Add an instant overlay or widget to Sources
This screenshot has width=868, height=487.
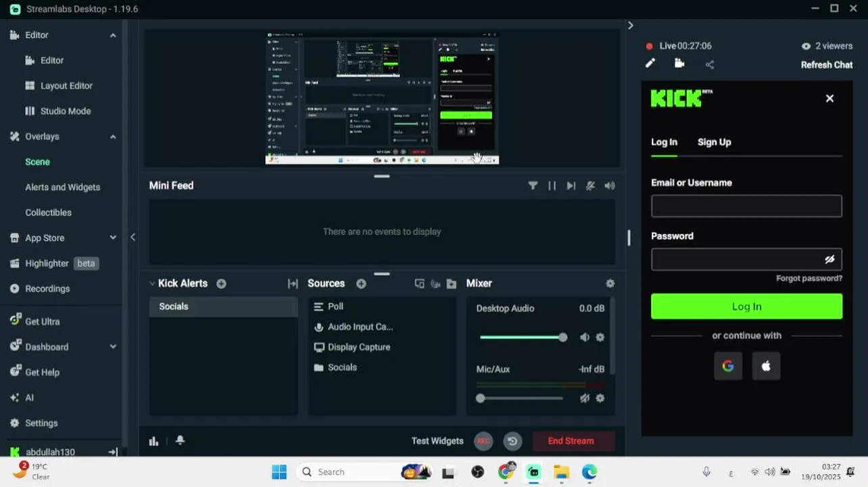click(435, 283)
